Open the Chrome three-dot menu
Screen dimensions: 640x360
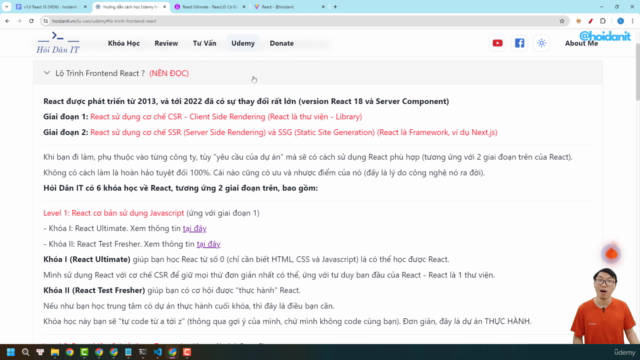pyautogui.click(x=633, y=21)
